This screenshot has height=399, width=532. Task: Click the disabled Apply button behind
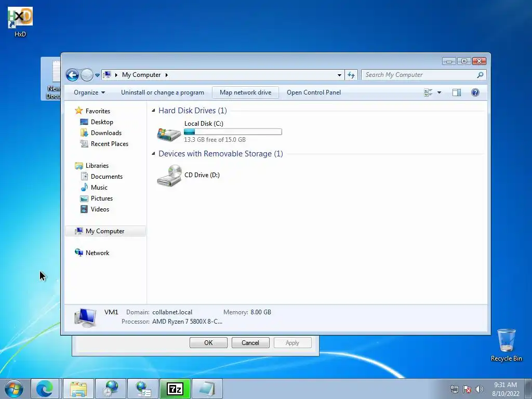(x=292, y=343)
